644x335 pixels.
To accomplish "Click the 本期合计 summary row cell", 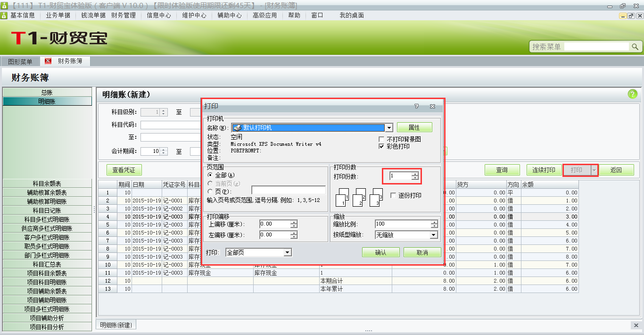I will coord(355,281).
